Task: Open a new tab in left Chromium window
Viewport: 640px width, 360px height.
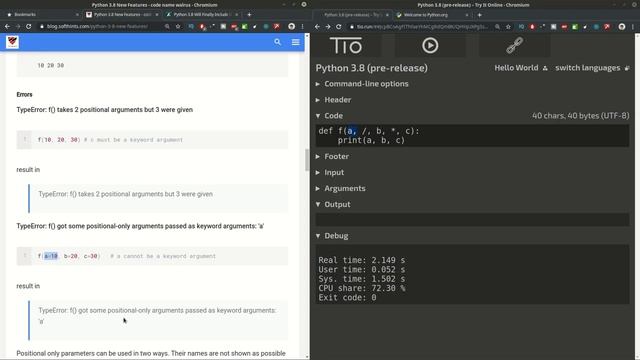Action: point(249,14)
